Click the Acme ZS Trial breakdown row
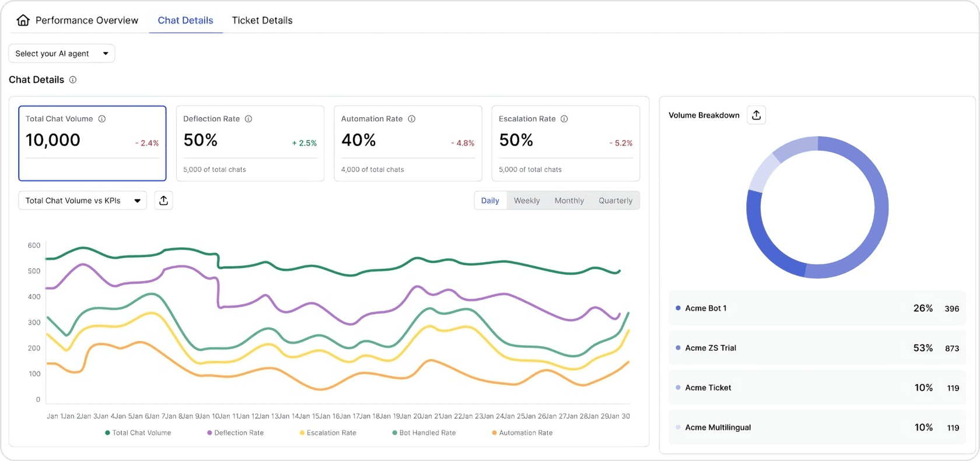 pos(817,348)
